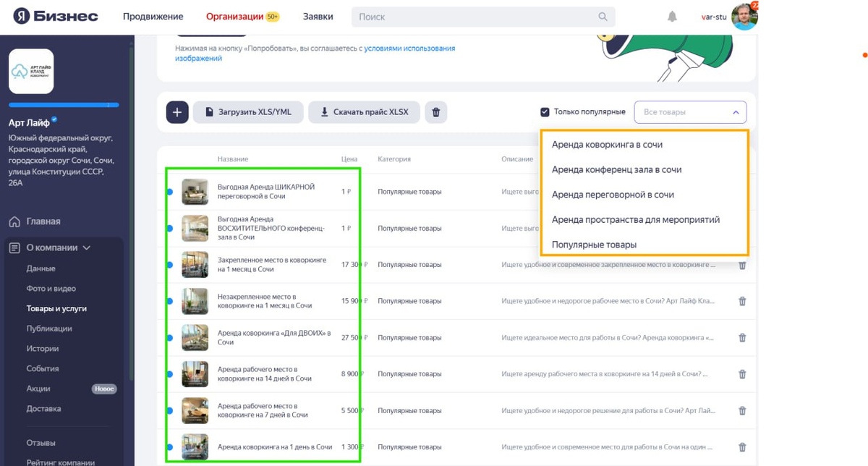Open notifications via the bell icon
This screenshot has height=466, width=868.
pos(673,17)
